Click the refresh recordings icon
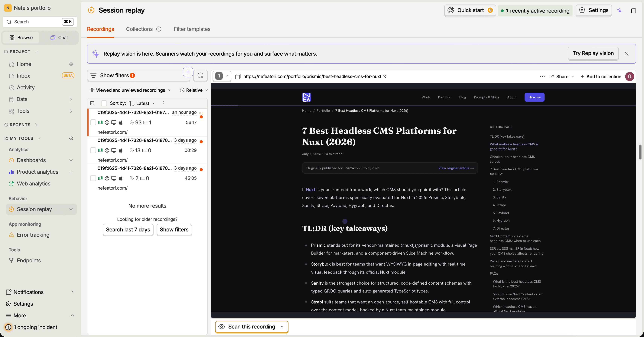Image resolution: width=644 pixels, height=337 pixels. (x=200, y=76)
